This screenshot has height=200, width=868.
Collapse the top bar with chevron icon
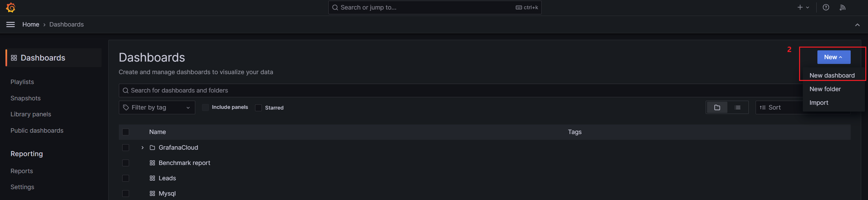(x=857, y=25)
